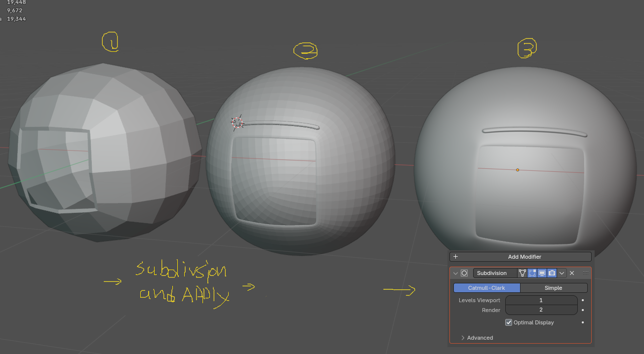
Task: Click the 3D cursor in the viewport
Action: coord(238,123)
